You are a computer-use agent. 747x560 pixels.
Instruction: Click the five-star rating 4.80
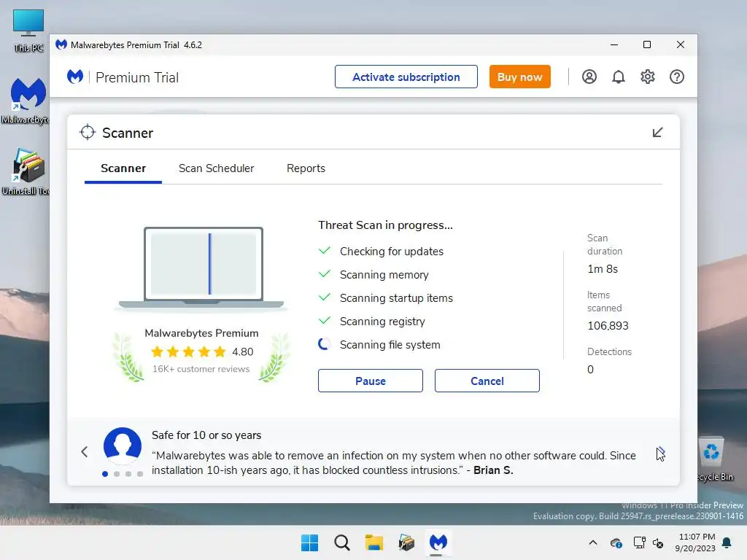click(202, 352)
